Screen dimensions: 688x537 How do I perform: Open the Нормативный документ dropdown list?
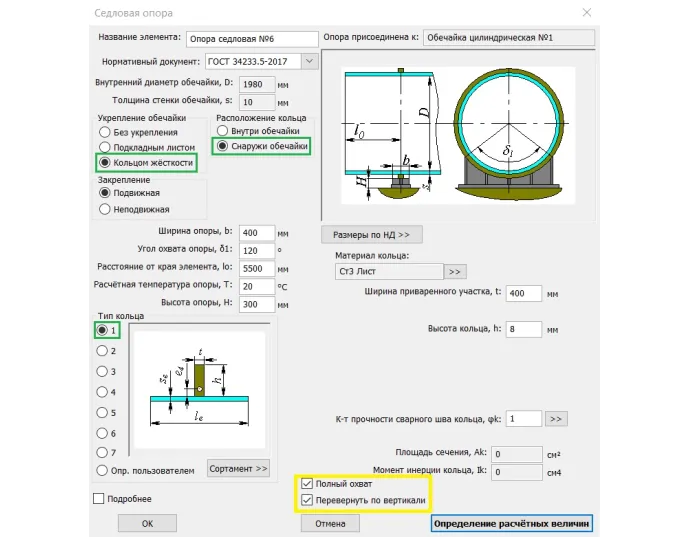point(309,62)
